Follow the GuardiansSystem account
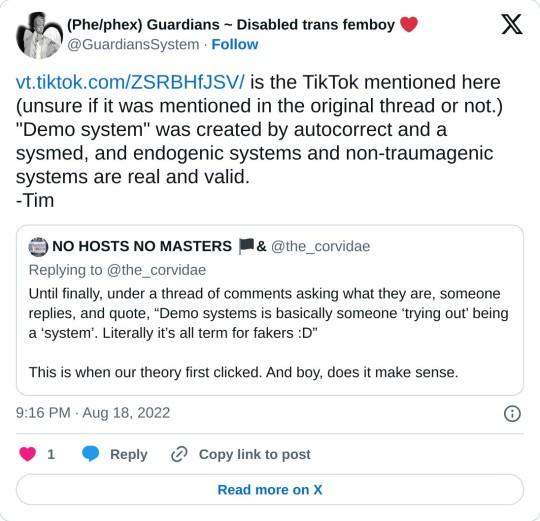 click(x=235, y=44)
